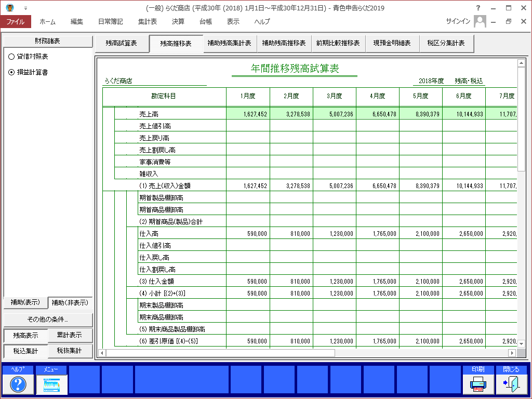Select the 期首商品棚卸高 row label

click(161, 210)
